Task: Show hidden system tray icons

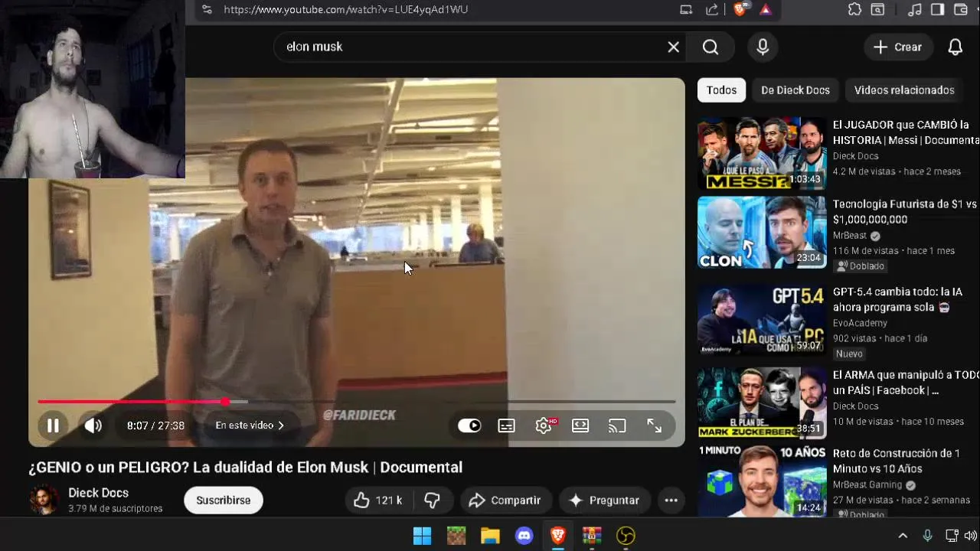Action: tap(903, 536)
